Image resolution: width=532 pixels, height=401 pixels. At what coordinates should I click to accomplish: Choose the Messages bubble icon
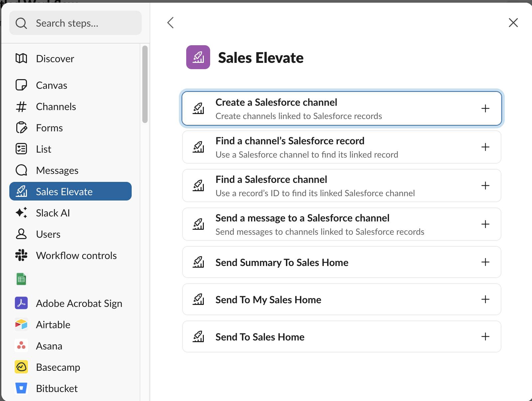[21, 170]
